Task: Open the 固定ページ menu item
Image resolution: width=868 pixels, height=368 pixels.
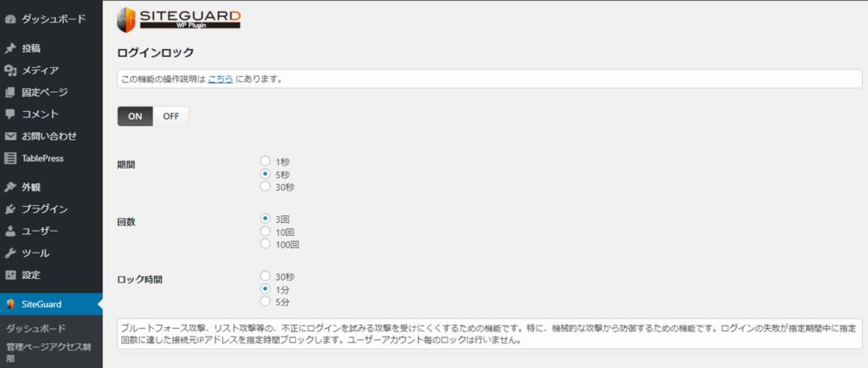Action: point(51,92)
